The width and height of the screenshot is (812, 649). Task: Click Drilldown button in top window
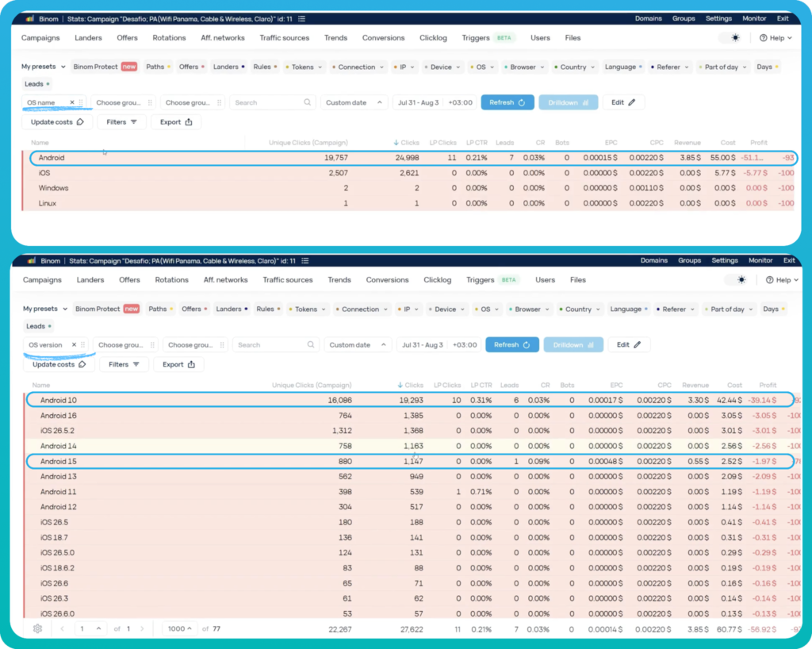coord(568,102)
